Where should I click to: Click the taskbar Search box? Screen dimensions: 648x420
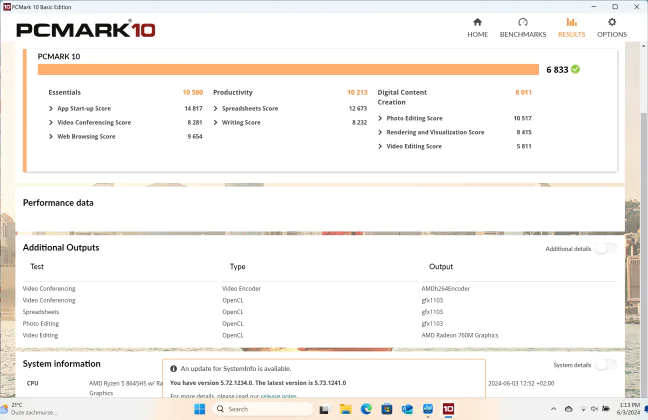pos(262,409)
